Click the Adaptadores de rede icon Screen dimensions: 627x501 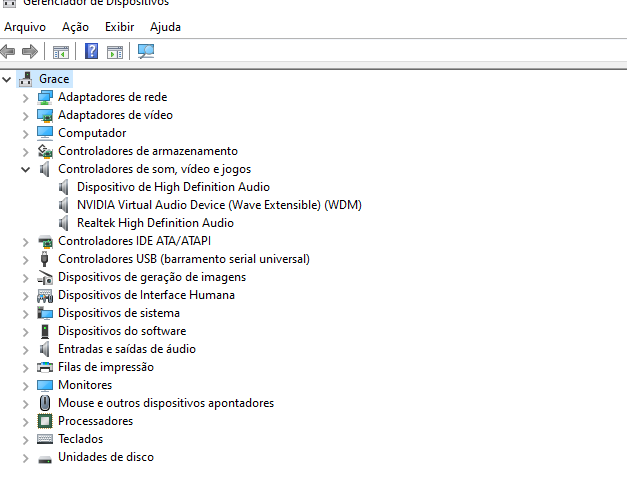click(x=45, y=97)
